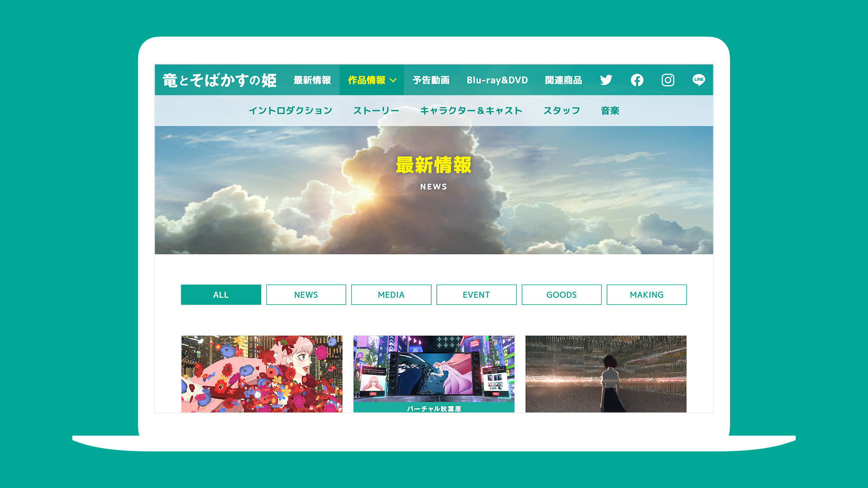The width and height of the screenshot is (868, 488).
Task: Click the 竜とそばかすの姫 site logo
Action: pyautogui.click(x=219, y=80)
